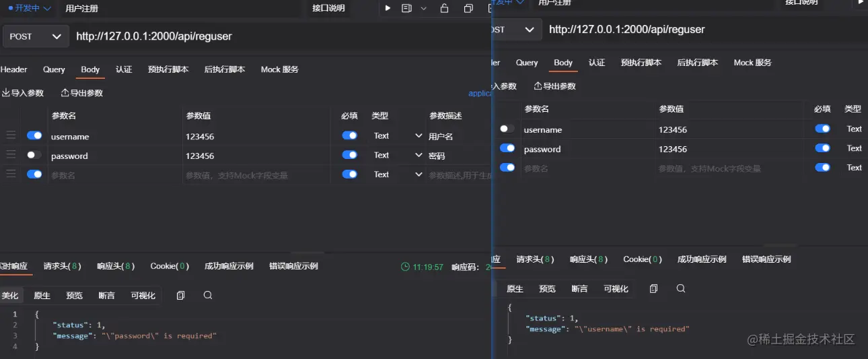The width and height of the screenshot is (868, 359).
Task: Toggle the 必填 switch for username in the left panel
Action: [349, 135]
